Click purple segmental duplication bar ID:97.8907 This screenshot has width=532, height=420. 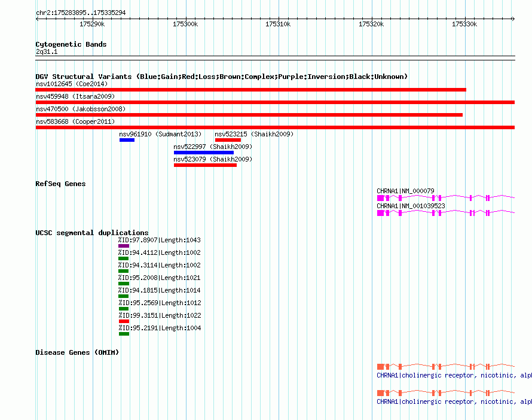124,246
